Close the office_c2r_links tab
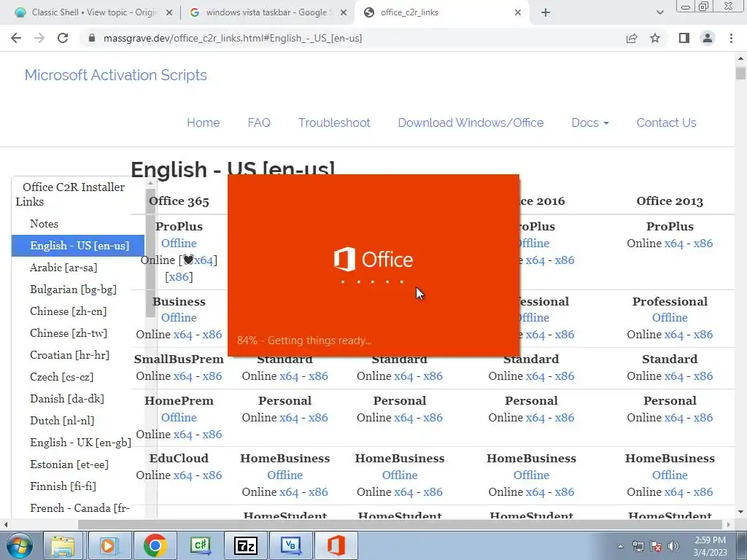The width and height of the screenshot is (747, 560). click(x=518, y=13)
